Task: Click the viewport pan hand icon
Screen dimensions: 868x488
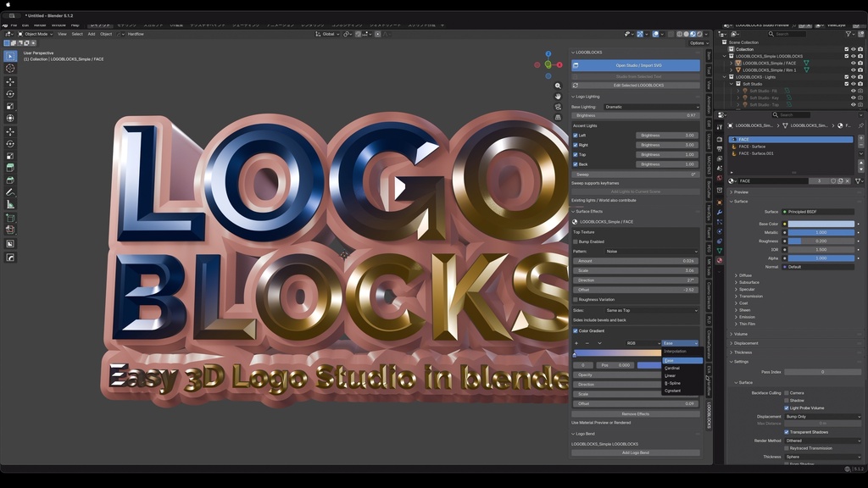Action: click(x=558, y=97)
